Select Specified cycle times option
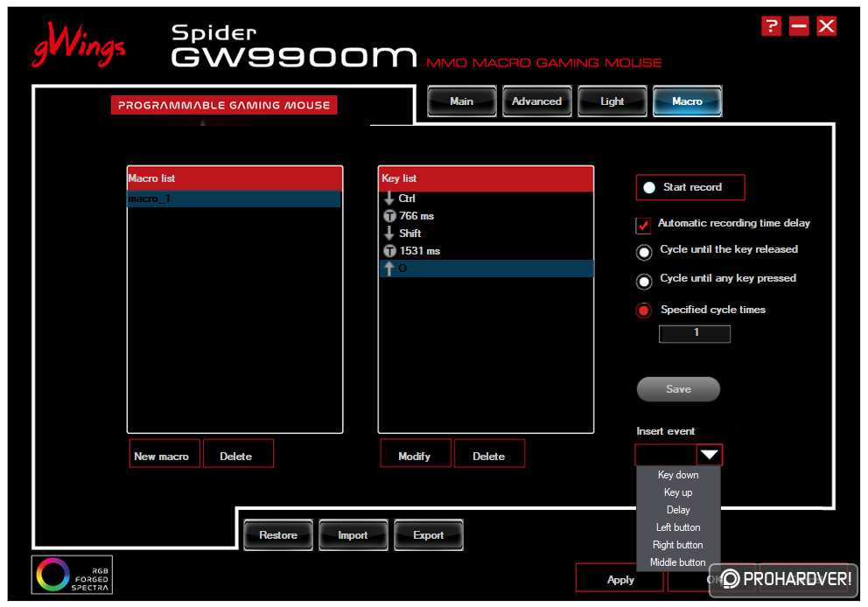 (x=643, y=310)
